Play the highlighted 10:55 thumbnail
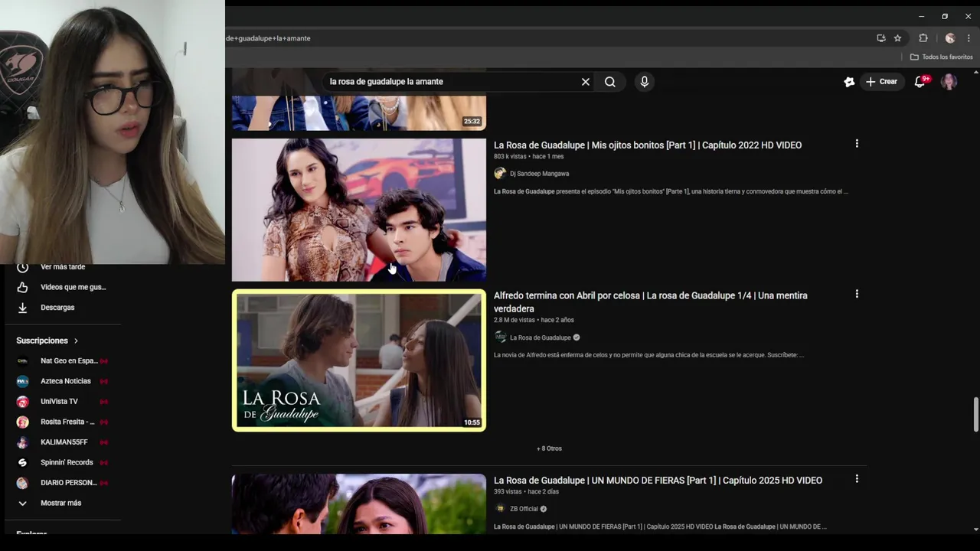The image size is (980, 551). [359, 360]
